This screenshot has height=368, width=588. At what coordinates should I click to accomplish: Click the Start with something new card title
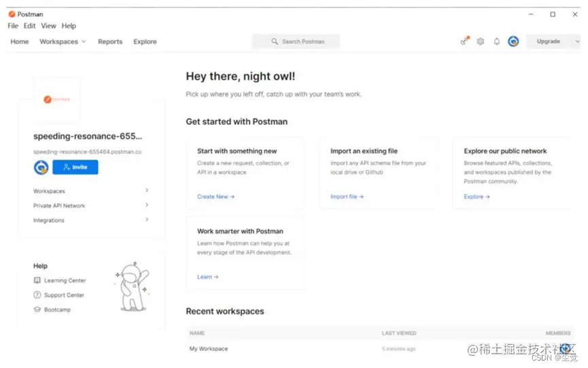(x=237, y=151)
